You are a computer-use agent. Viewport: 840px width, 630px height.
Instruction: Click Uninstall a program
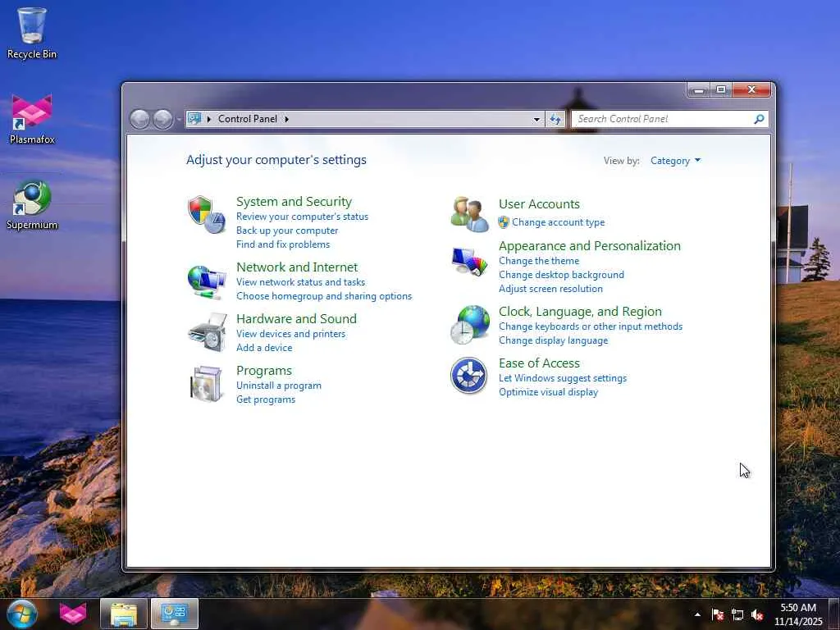(x=279, y=386)
